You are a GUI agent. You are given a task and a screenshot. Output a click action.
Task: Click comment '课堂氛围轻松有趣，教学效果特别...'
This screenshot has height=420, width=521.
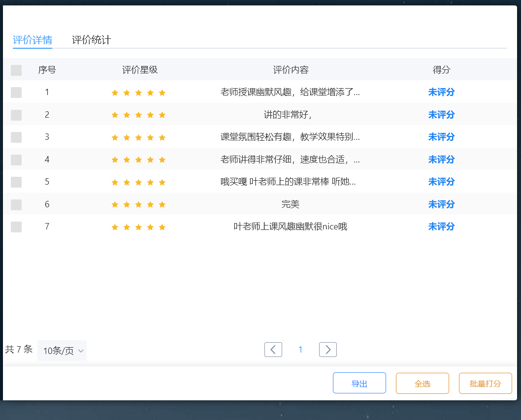[290, 137]
